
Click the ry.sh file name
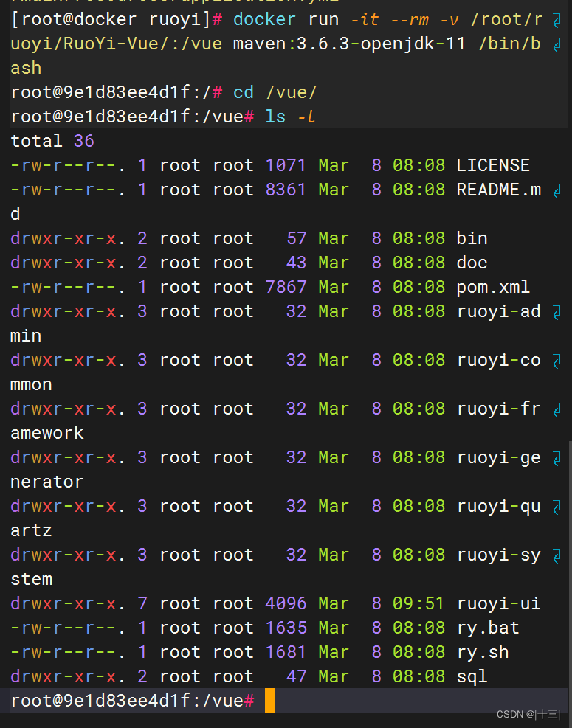(482, 652)
